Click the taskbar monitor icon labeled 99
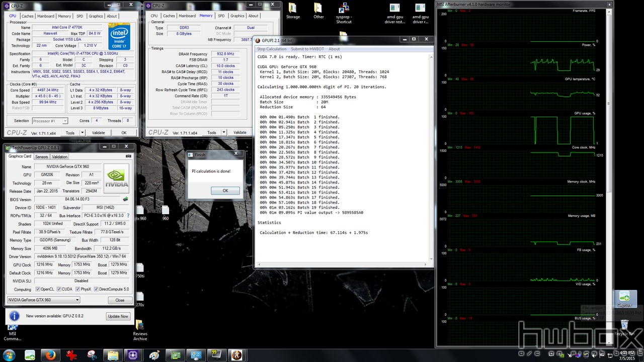 [216, 355]
